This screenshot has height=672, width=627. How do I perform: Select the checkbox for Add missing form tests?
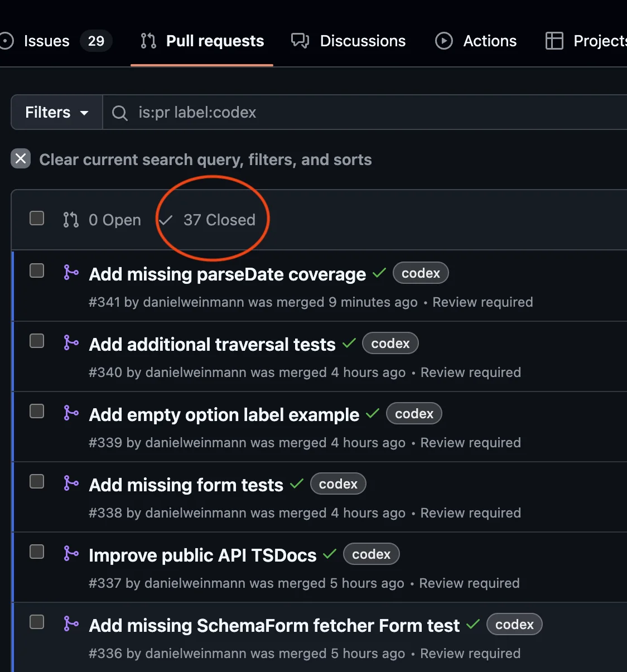(x=37, y=482)
